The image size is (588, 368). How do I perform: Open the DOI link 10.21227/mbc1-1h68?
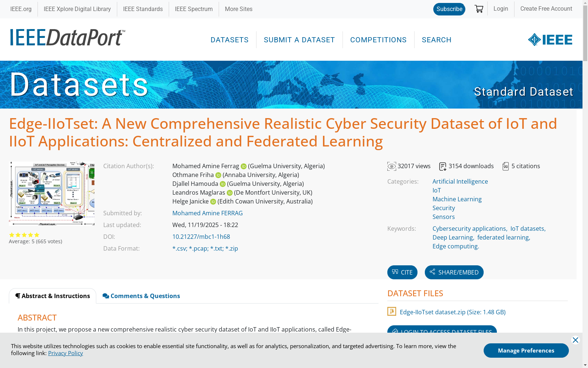click(201, 237)
